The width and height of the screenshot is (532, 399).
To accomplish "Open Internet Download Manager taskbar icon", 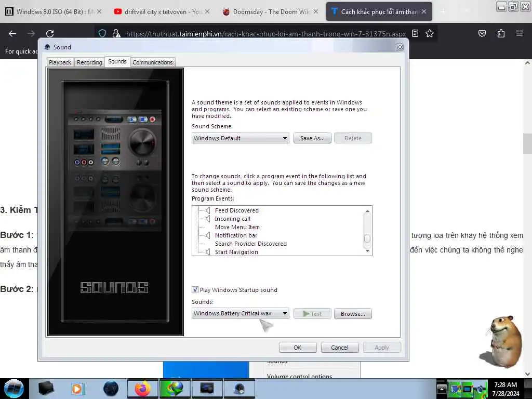I will coord(175,389).
